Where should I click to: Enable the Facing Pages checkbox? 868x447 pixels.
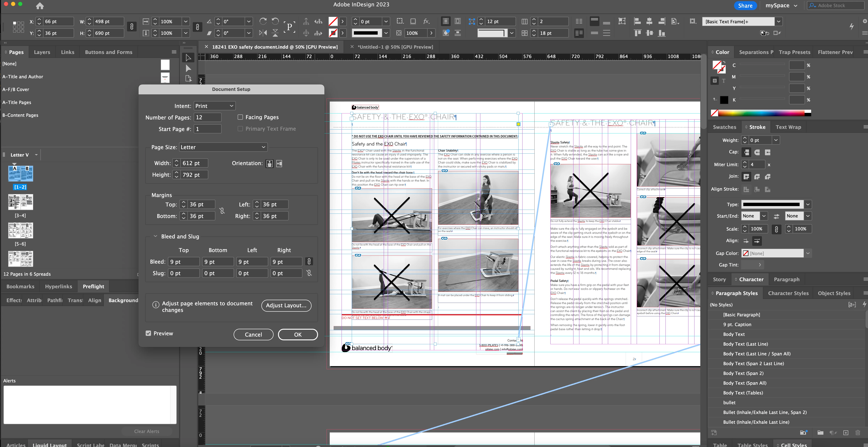(240, 117)
